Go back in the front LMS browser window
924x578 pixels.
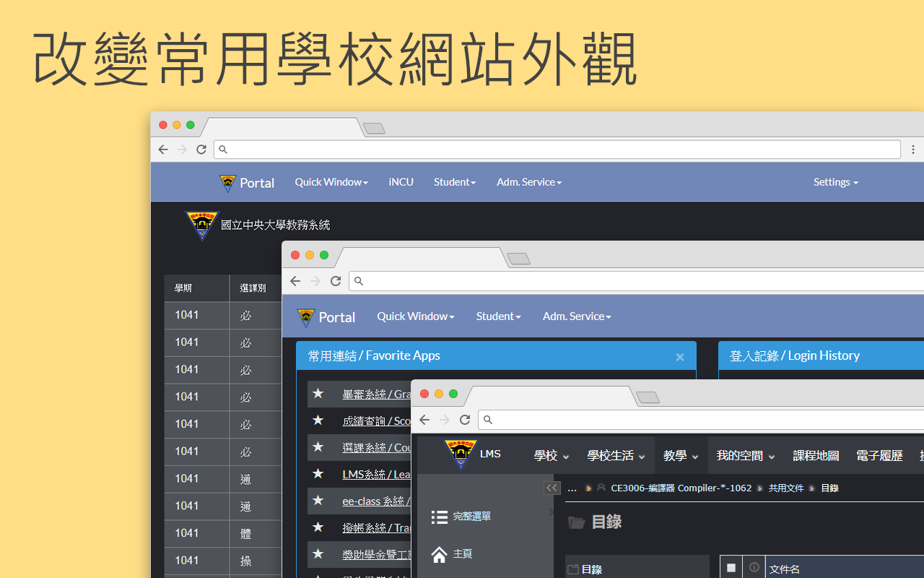(424, 420)
